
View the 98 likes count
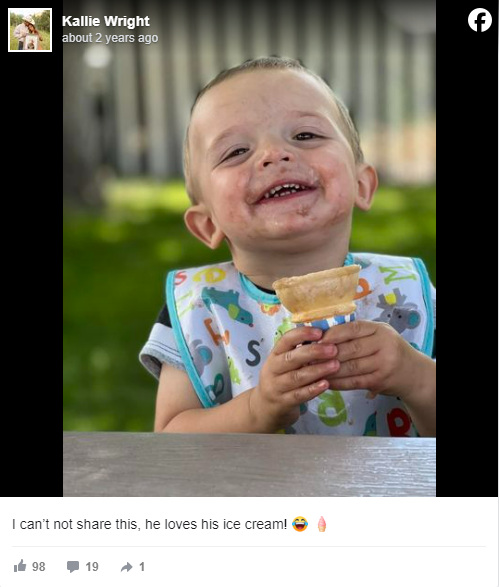click(39, 566)
